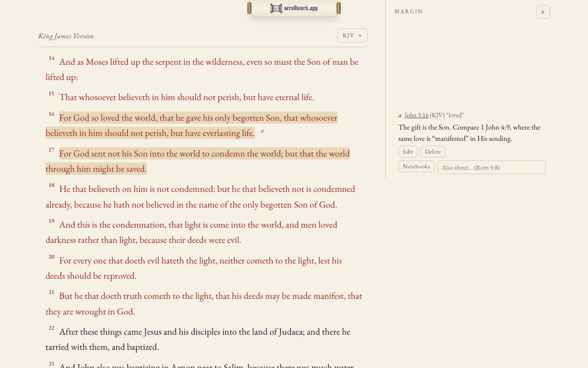Select verse 18 'He that believeth on him'

pyautogui.click(x=200, y=197)
